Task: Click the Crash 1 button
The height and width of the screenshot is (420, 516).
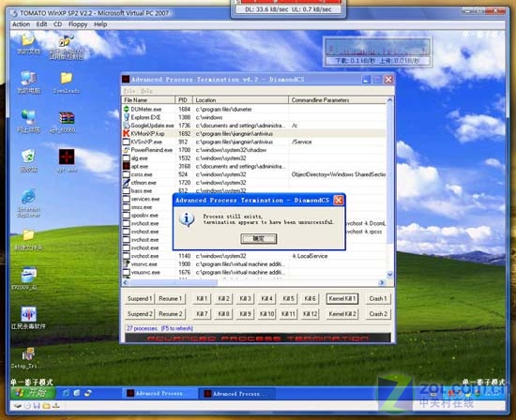Action: [378, 299]
